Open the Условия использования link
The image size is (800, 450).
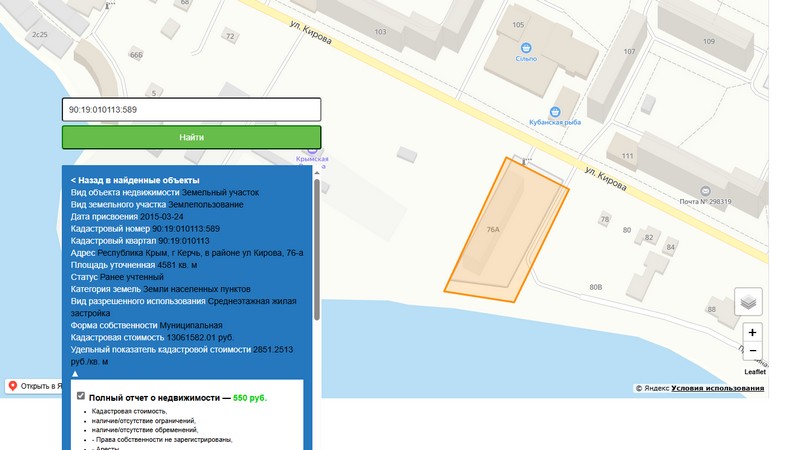[717, 388]
